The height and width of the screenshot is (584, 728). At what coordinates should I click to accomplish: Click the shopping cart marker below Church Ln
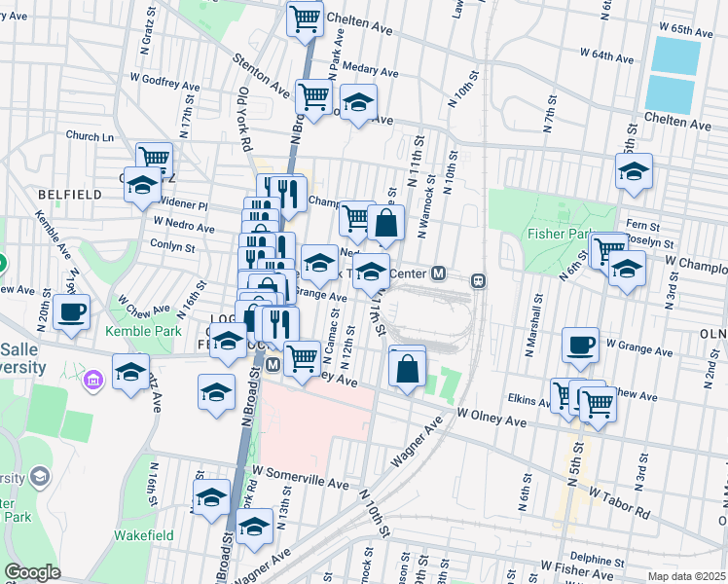[x=155, y=161]
